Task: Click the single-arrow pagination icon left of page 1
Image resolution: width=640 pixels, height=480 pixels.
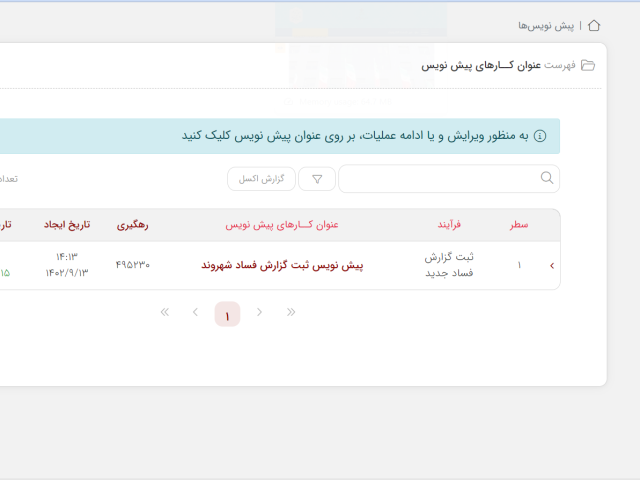Action: 195,313
